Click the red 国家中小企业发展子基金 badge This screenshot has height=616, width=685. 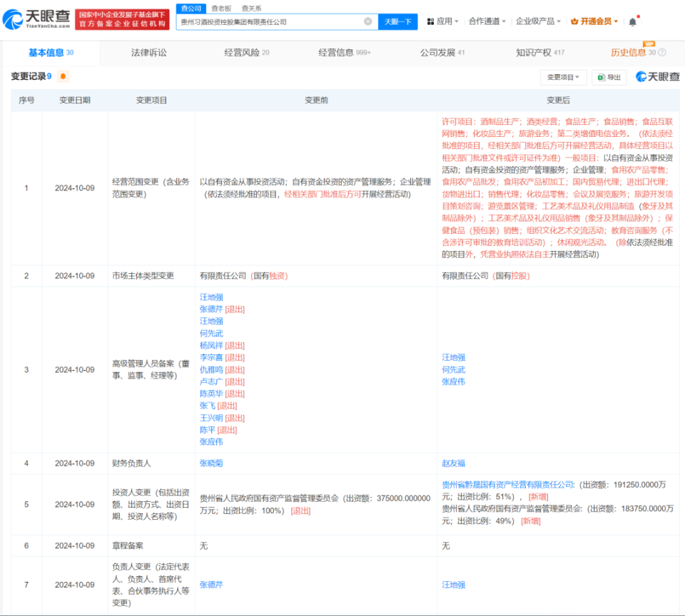point(122,19)
